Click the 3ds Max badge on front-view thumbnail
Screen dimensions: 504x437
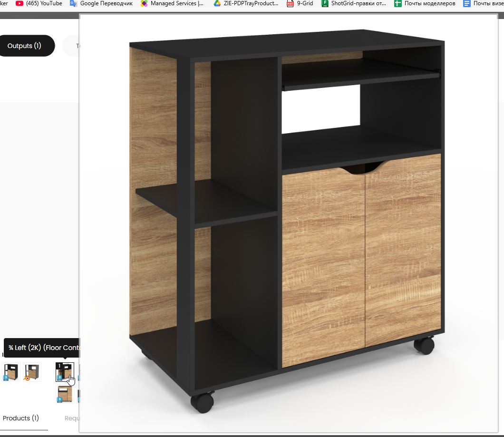[59, 400]
